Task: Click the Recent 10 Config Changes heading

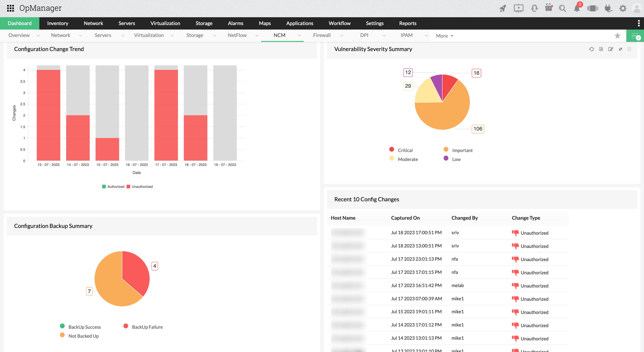Action: [x=366, y=199]
